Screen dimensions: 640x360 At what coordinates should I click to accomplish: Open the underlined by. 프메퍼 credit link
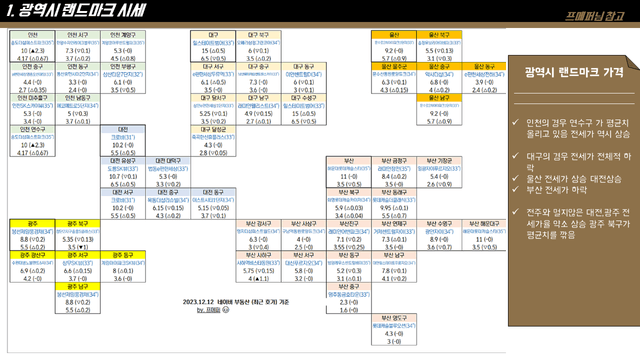click(x=209, y=310)
